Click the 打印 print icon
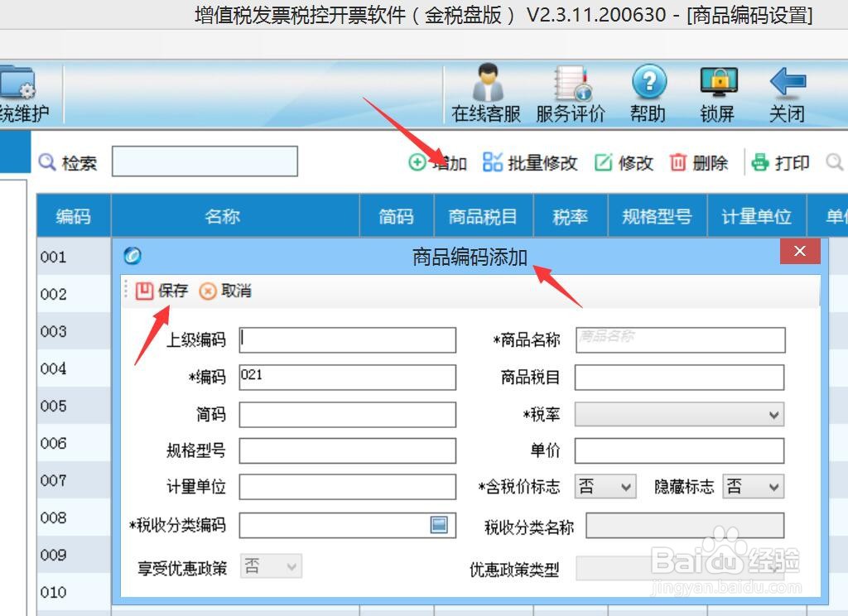The image size is (848, 616). point(779,162)
